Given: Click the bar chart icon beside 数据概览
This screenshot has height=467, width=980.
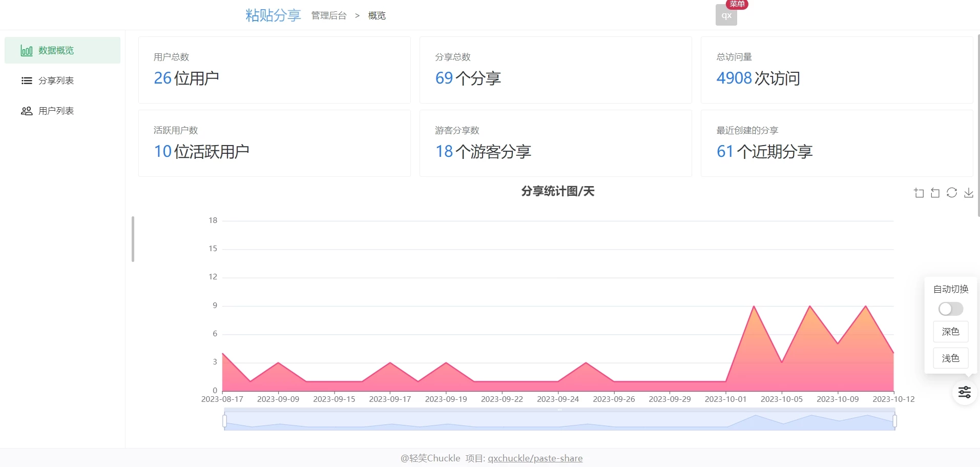Looking at the screenshot, I should click(x=27, y=50).
